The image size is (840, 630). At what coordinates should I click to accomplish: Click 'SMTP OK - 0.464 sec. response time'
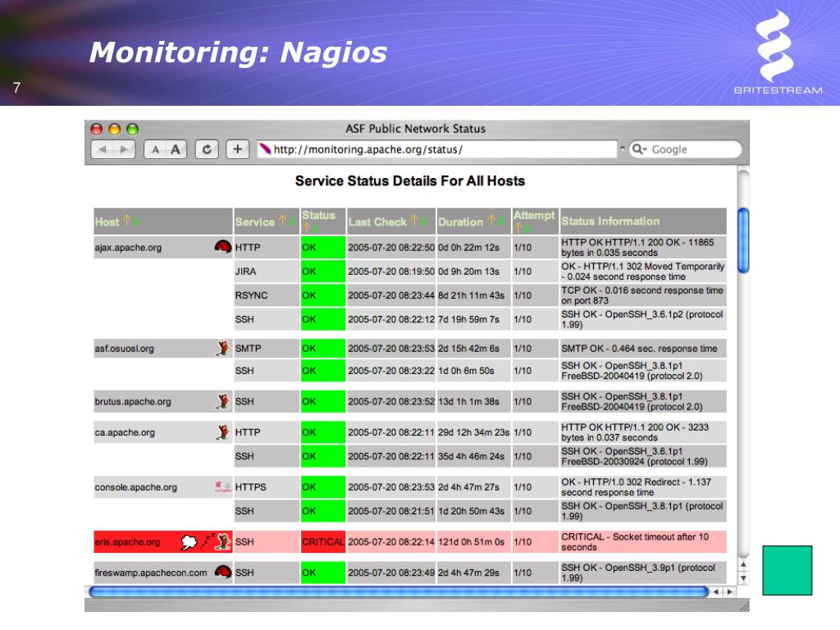point(639,348)
